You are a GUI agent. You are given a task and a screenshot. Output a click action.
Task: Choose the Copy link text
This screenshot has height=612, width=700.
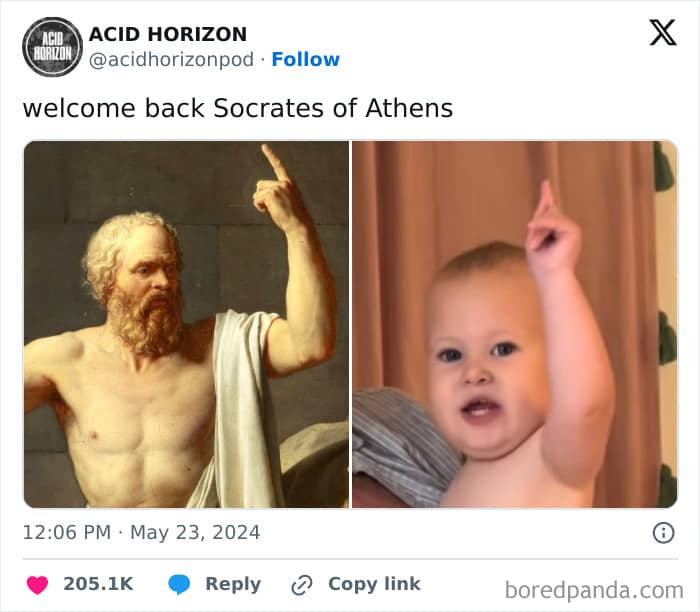[x=374, y=584]
